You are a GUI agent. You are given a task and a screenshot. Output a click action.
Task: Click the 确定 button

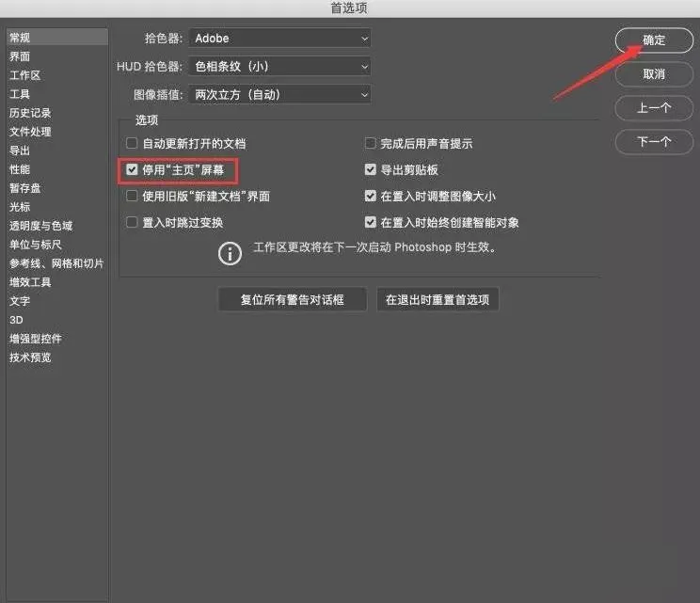pos(654,40)
